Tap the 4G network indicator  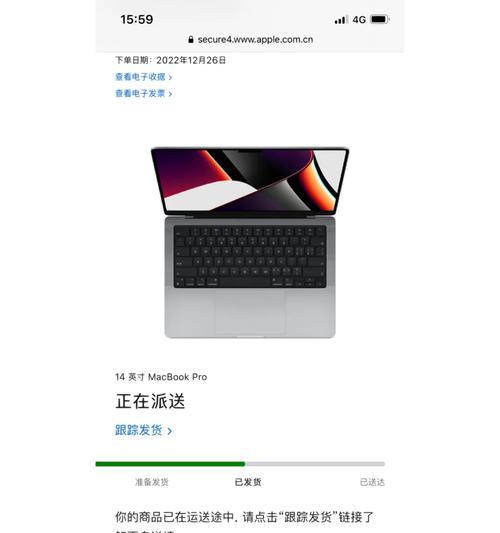[x=359, y=20]
